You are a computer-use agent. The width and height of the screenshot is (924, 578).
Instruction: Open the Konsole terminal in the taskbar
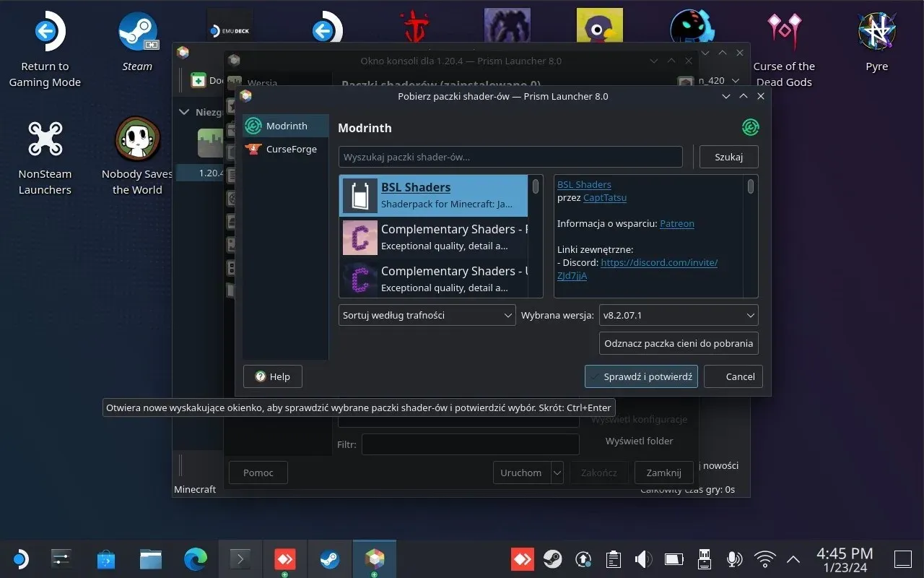(240, 558)
